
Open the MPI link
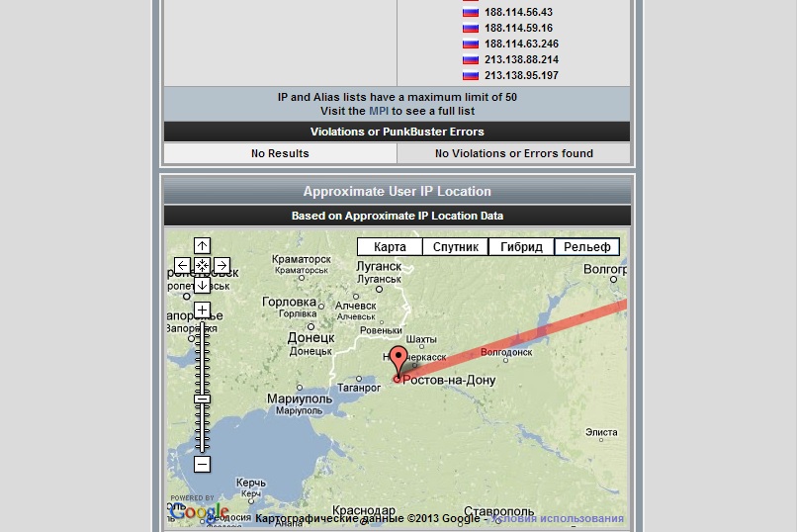pos(379,111)
